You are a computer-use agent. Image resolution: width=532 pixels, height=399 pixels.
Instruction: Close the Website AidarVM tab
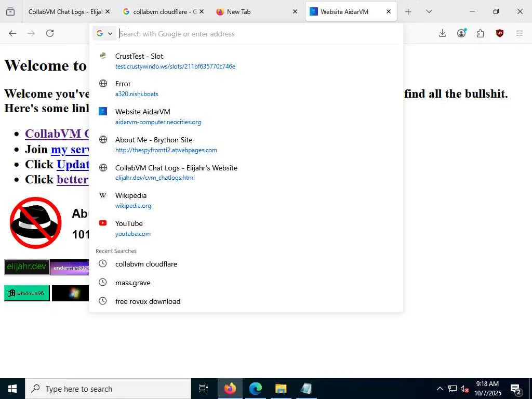(x=389, y=11)
